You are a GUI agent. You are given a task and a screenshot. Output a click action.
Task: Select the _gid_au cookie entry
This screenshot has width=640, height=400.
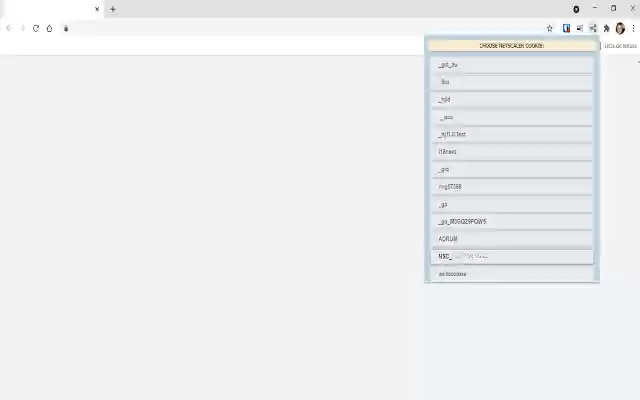(x=512, y=65)
